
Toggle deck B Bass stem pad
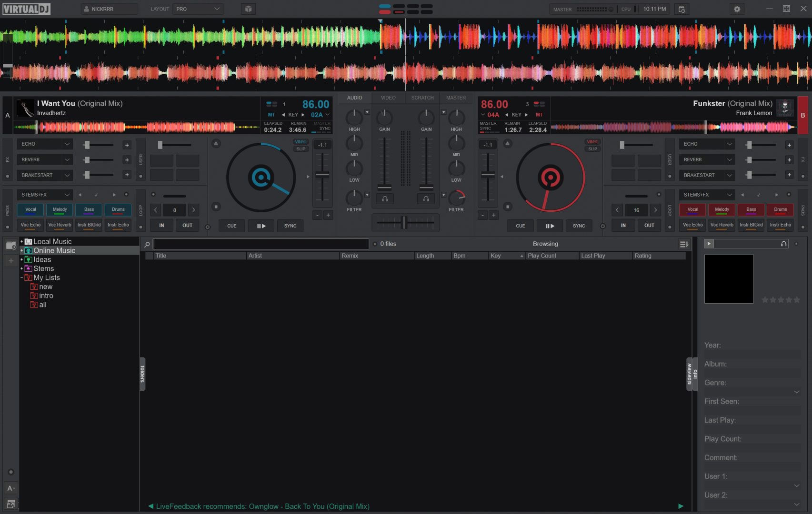[751, 210]
